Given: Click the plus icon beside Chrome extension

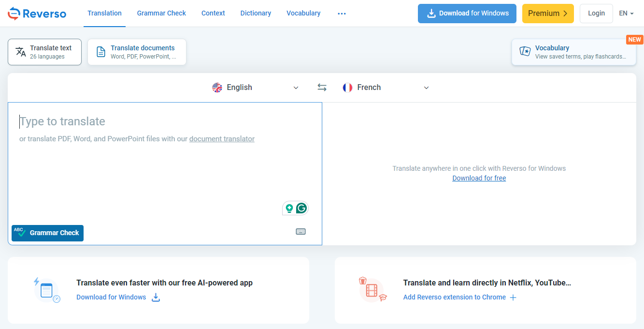Looking at the screenshot, I should (513, 298).
